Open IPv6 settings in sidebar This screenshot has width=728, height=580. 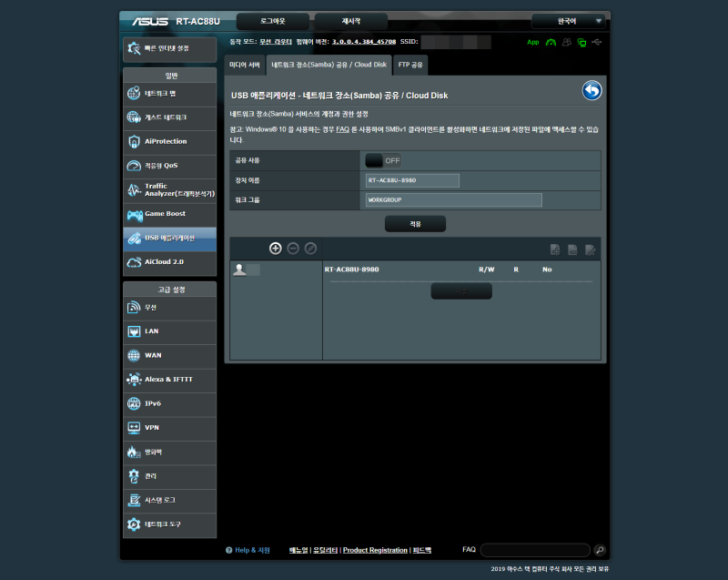[170, 404]
